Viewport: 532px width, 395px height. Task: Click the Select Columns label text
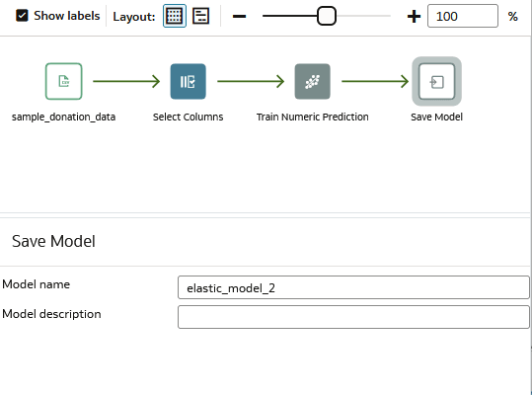(x=188, y=118)
